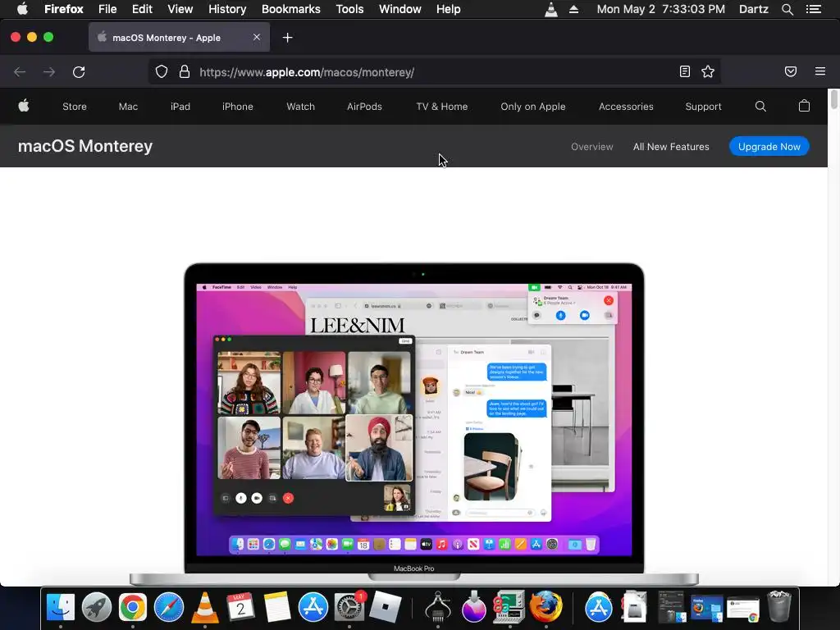Screen dimensions: 840x630
Task: Close the macOS Monterey - Apple tab
Action: (x=257, y=37)
